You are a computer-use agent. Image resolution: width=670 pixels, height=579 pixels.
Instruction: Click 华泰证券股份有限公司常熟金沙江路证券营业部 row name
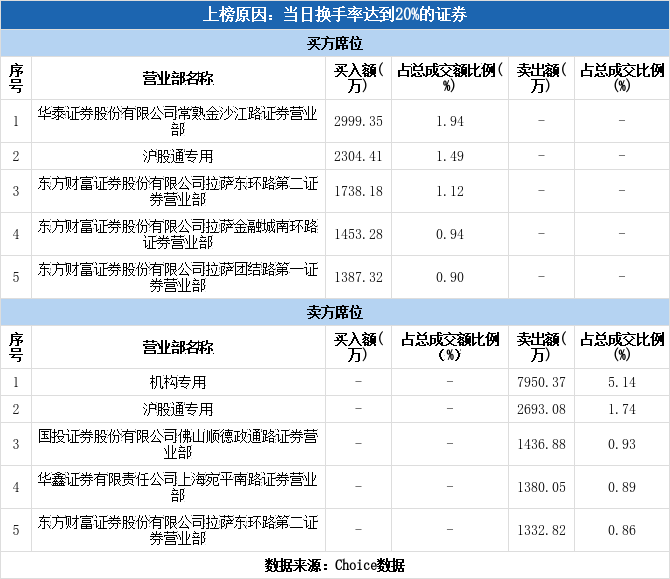178,121
